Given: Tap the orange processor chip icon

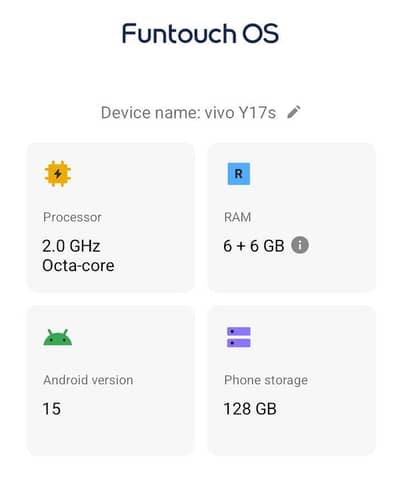Looking at the screenshot, I should [58, 174].
